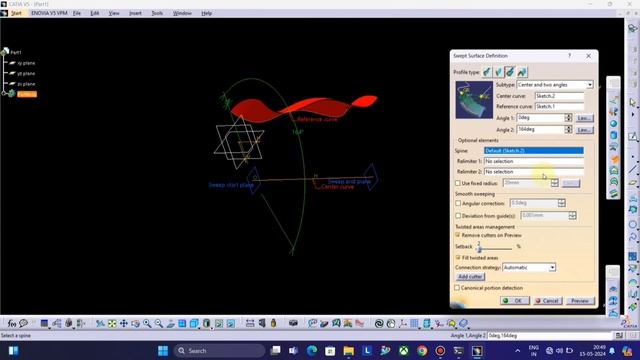Click the Angle 2 spinner arrows
Screen dimensions: 640x360
[x=568, y=129]
